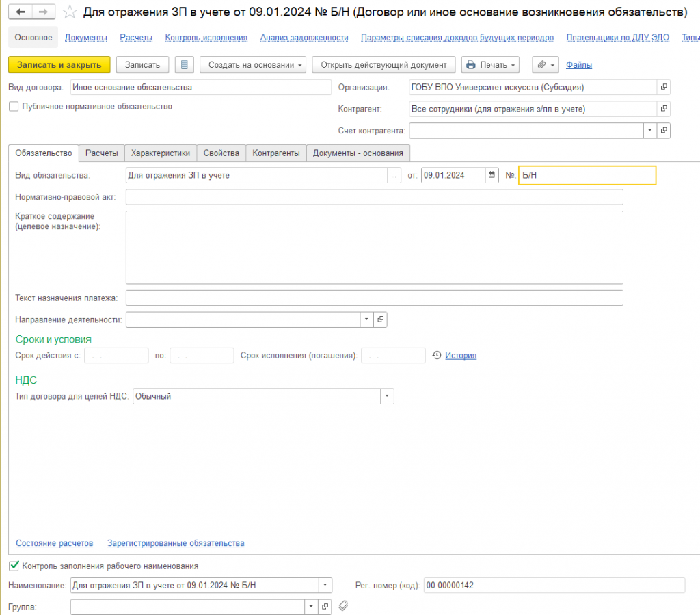This screenshot has height=615, width=700.
Task: Open the Файлы link
Action: pyautogui.click(x=579, y=65)
